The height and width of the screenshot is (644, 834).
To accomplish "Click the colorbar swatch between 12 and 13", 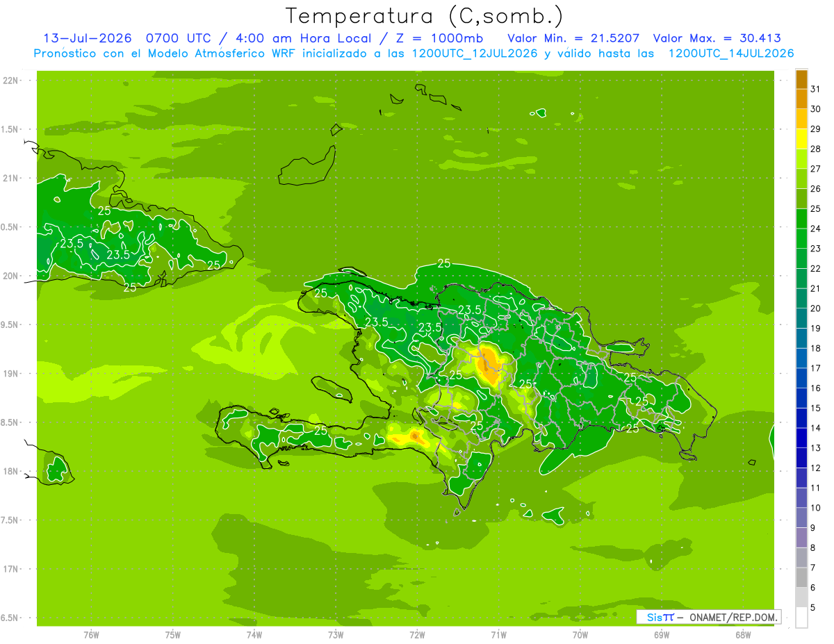I will (x=801, y=458).
